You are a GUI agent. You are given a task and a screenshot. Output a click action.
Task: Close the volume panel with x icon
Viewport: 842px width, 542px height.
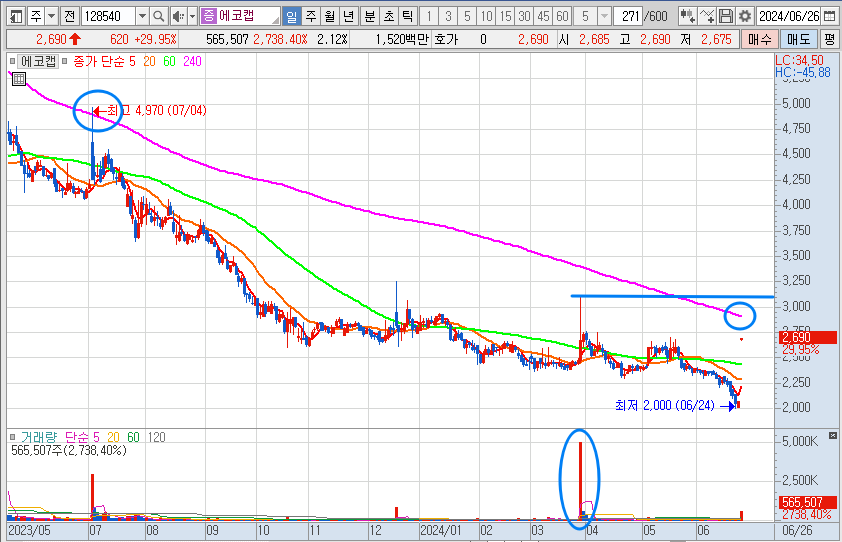coord(832,436)
